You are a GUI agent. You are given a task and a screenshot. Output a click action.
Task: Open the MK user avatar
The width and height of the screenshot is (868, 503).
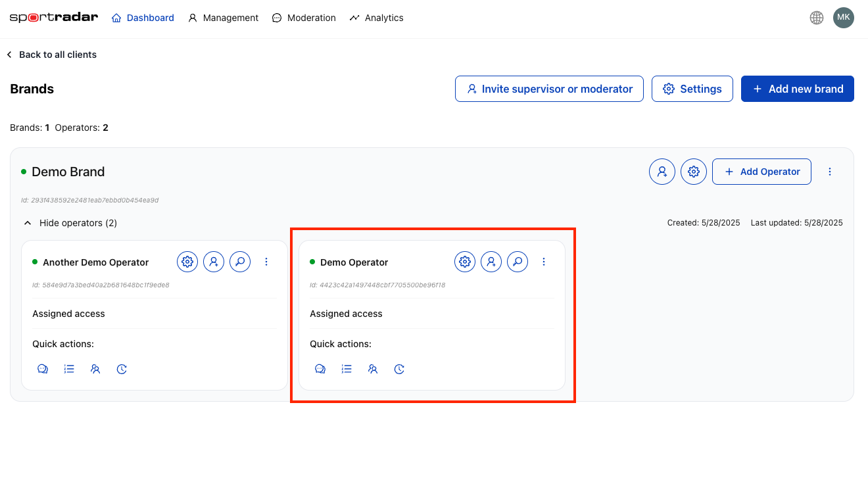[844, 18]
